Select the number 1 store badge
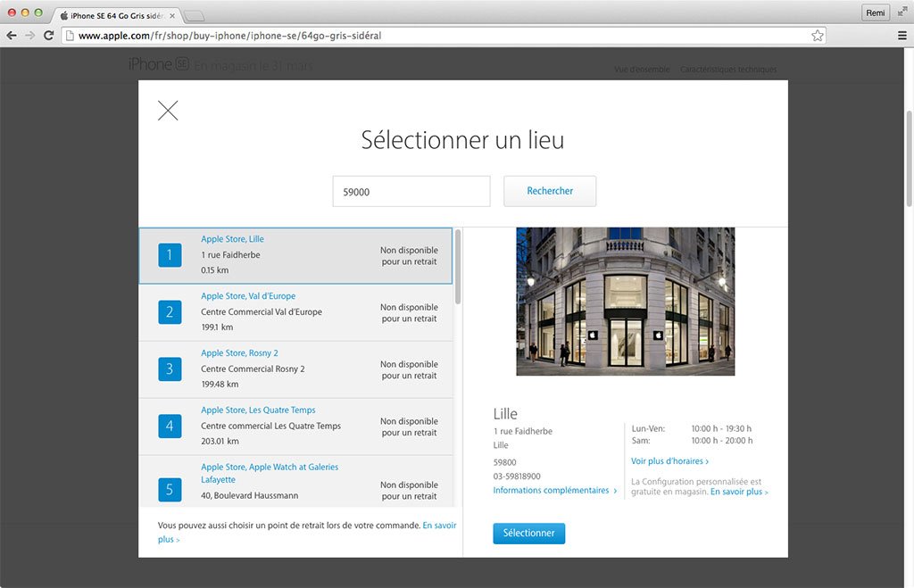This screenshot has width=914, height=588. click(170, 255)
